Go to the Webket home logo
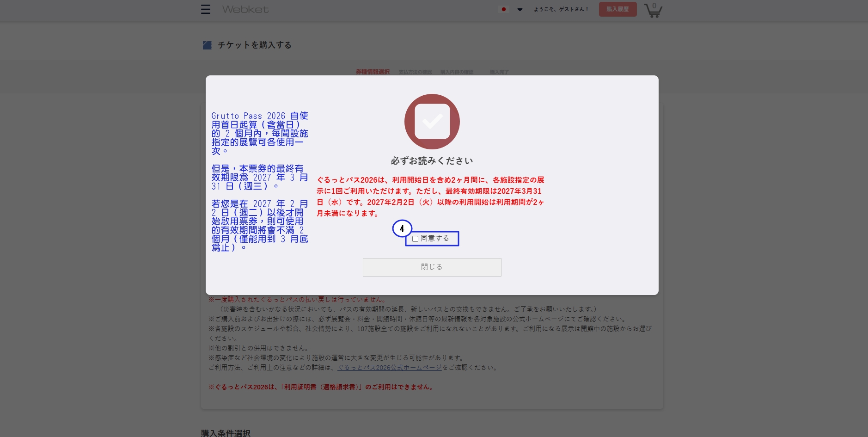Screen dimensions: 868x437 pyautogui.click(x=245, y=9)
